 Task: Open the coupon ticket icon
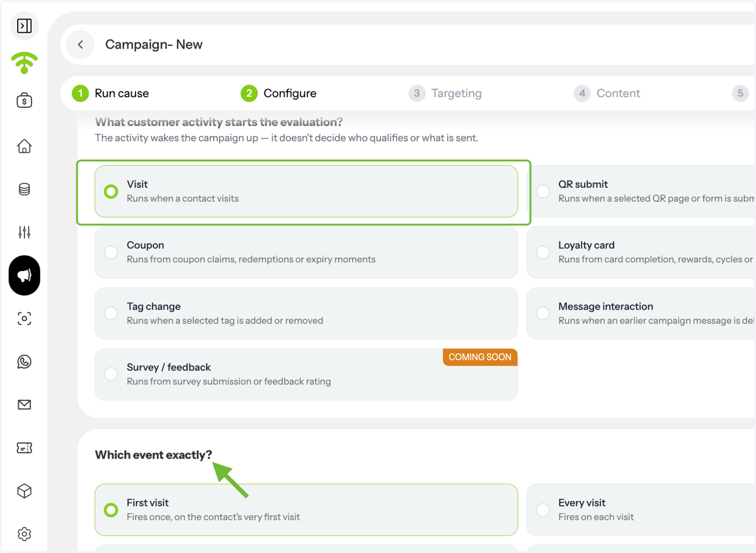[x=25, y=448]
